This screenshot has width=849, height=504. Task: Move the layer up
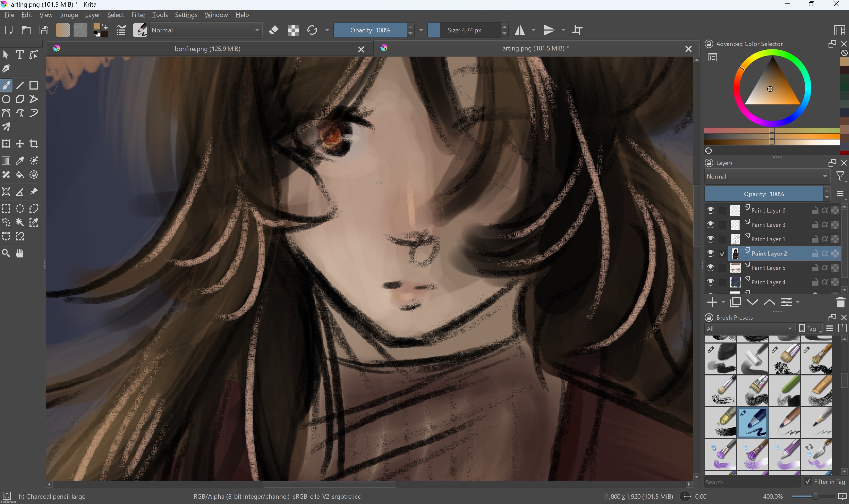coord(769,302)
